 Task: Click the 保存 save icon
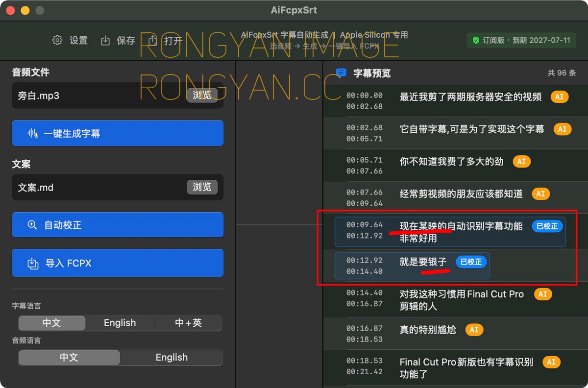[x=105, y=41]
